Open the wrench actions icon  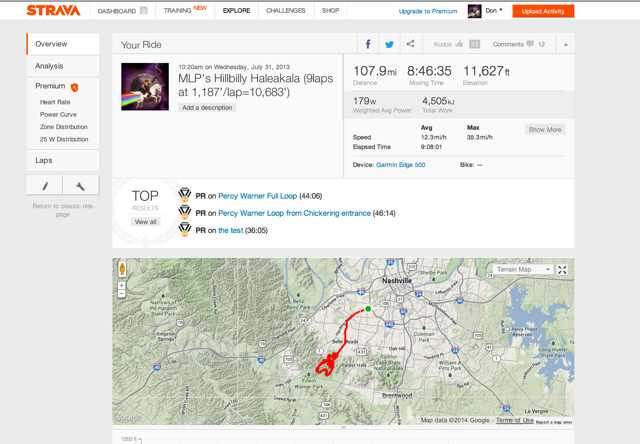coord(81,186)
